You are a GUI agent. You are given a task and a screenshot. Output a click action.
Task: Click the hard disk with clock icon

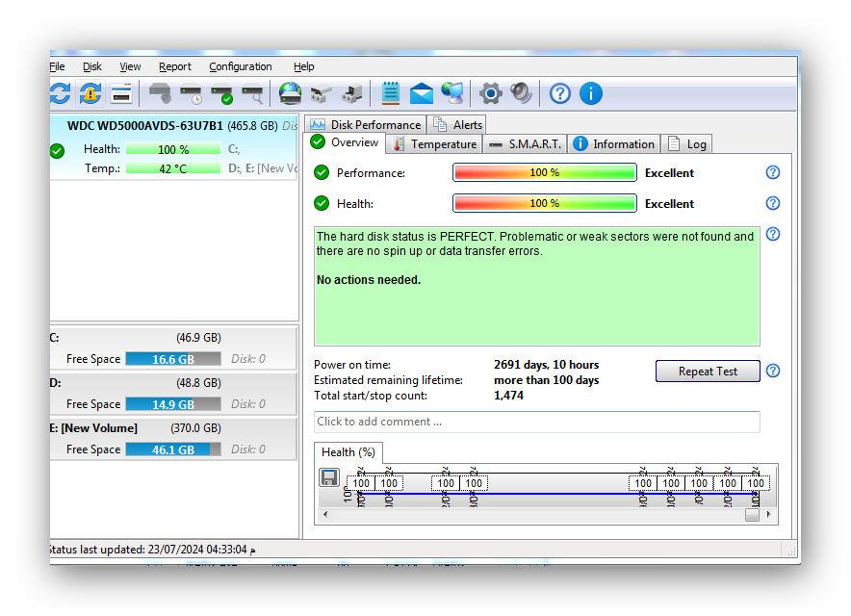coord(191,94)
